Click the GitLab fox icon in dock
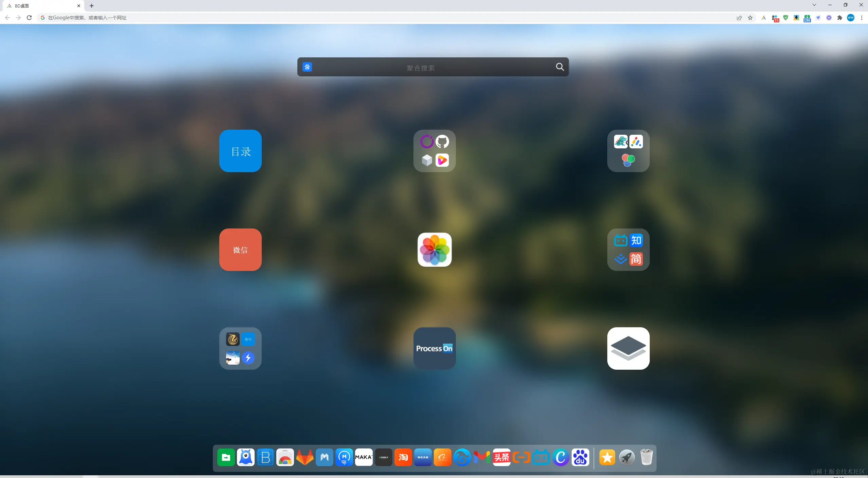 [x=304, y=457]
